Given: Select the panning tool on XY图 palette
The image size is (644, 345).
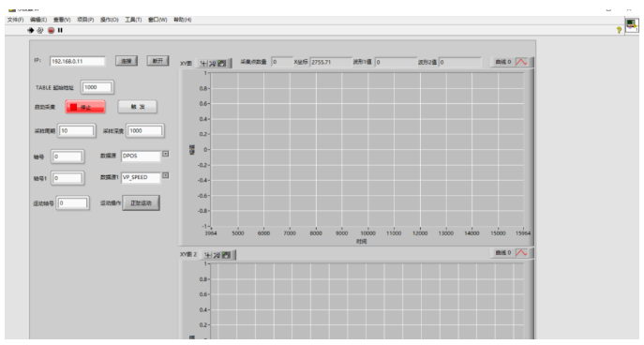Looking at the screenshot, I should pos(222,63).
